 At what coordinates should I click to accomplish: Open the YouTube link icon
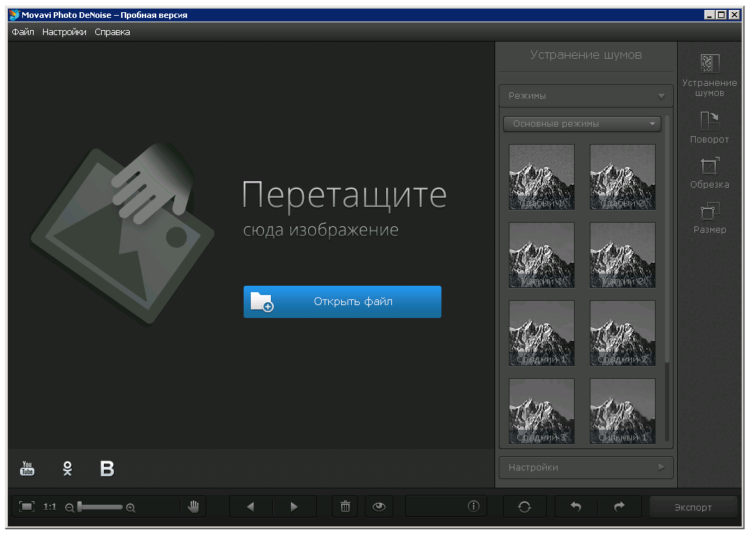click(27, 468)
